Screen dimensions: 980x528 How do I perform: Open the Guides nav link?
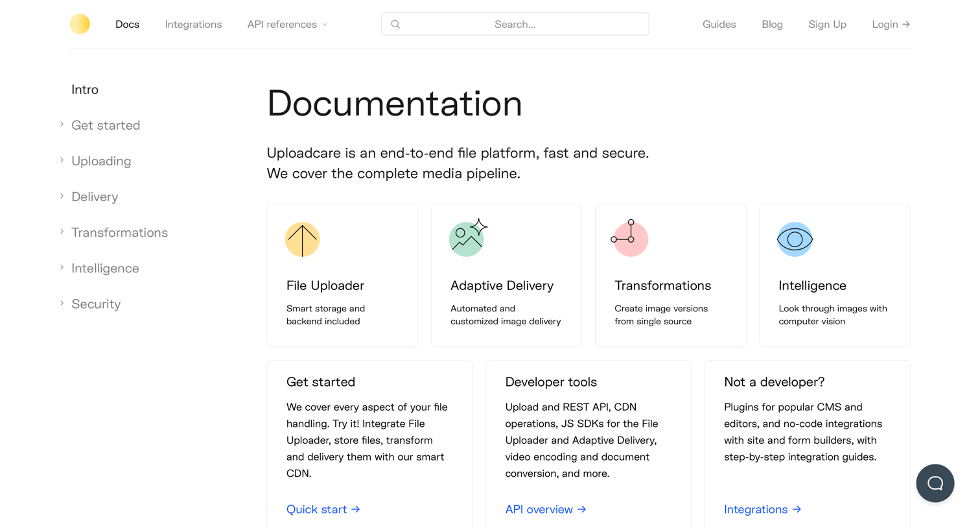pyautogui.click(x=719, y=24)
